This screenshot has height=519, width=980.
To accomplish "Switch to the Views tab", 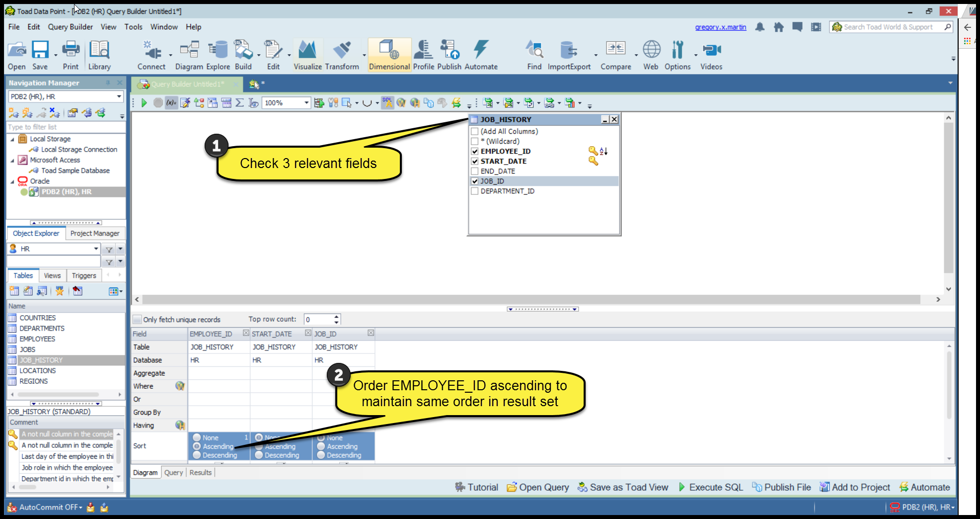I will coord(52,275).
